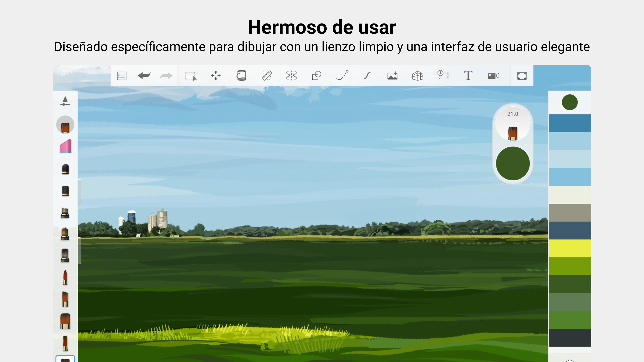
Task: Choose the thin long red brush
Action: click(x=65, y=343)
